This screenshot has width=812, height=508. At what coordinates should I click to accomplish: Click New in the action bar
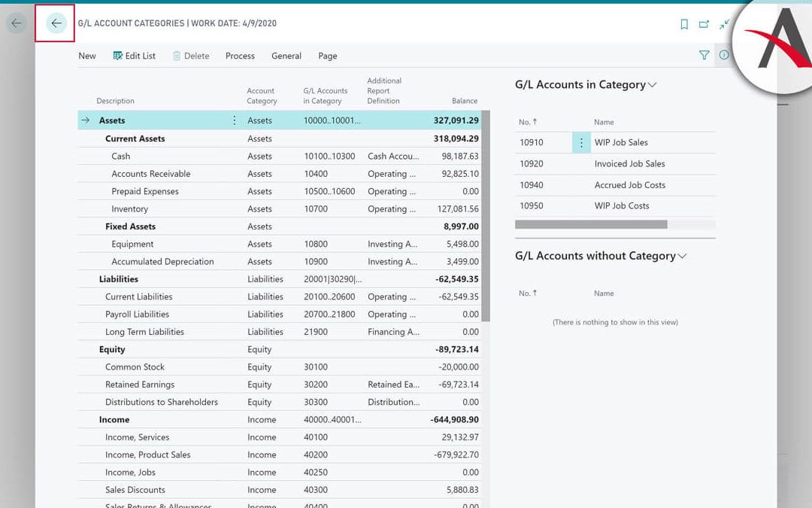pyautogui.click(x=87, y=56)
